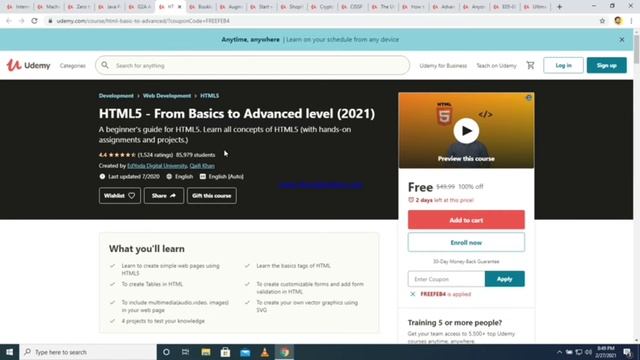Screen dimensions: 640x360
Task: Click the Log in button
Action: coord(563,65)
